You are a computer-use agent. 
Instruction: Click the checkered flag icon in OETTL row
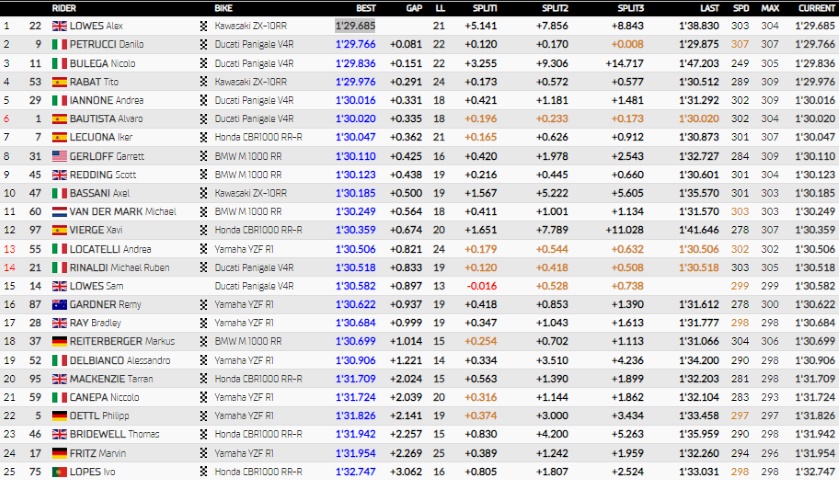tap(204, 416)
